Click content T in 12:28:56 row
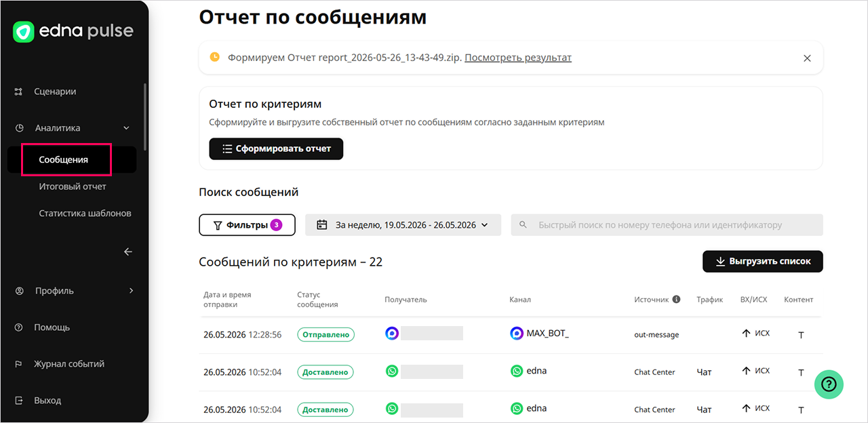 coord(801,335)
